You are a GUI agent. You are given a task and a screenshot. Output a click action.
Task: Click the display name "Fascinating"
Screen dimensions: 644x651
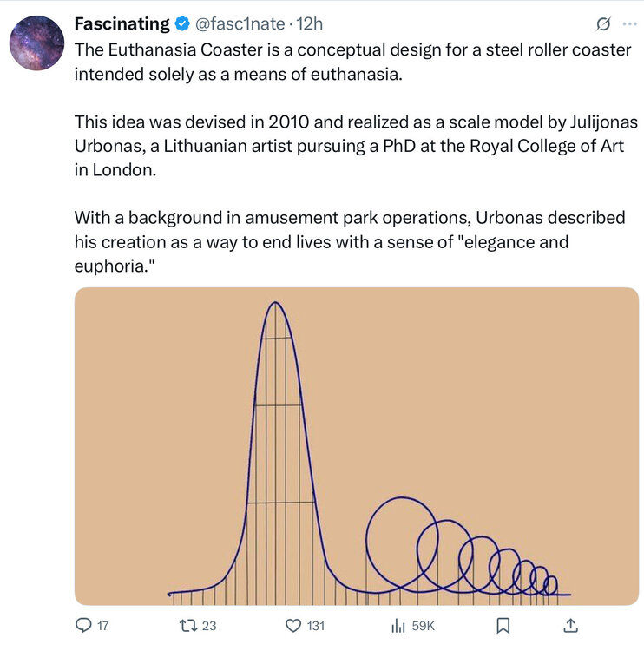(122, 23)
